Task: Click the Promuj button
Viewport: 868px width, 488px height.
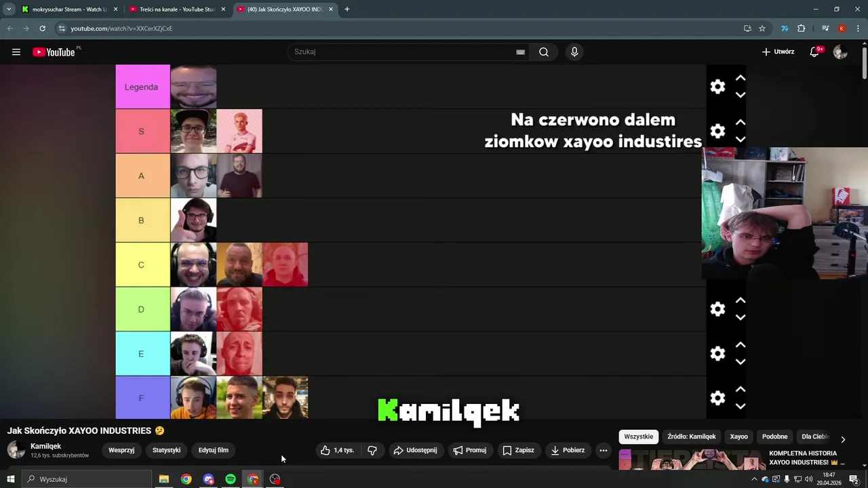Action: tap(469, 450)
